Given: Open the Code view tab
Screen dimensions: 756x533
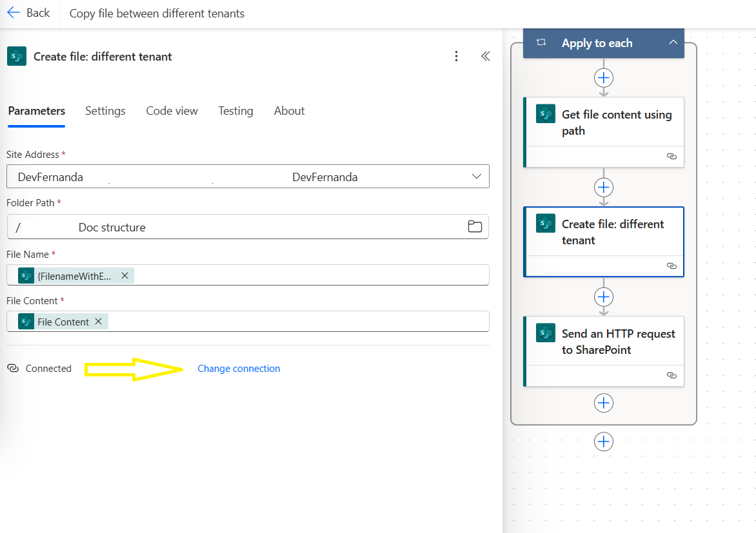Looking at the screenshot, I should pos(172,111).
